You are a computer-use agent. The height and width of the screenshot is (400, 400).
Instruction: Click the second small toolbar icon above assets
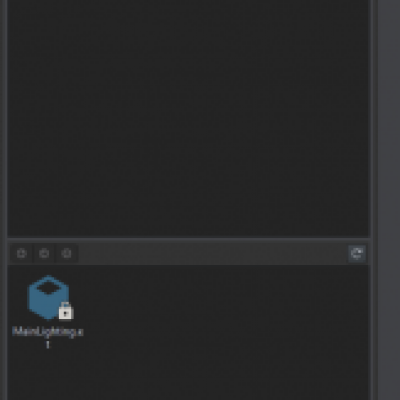tap(44, 253)
